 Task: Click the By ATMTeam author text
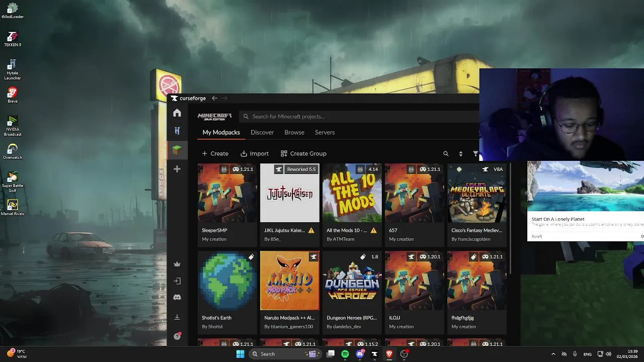341,239
